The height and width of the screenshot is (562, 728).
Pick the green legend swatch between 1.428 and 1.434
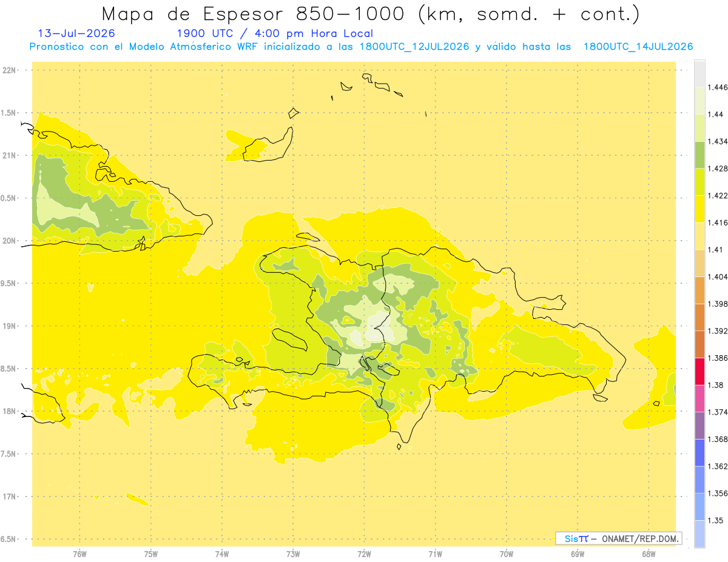tap(699, 155)
